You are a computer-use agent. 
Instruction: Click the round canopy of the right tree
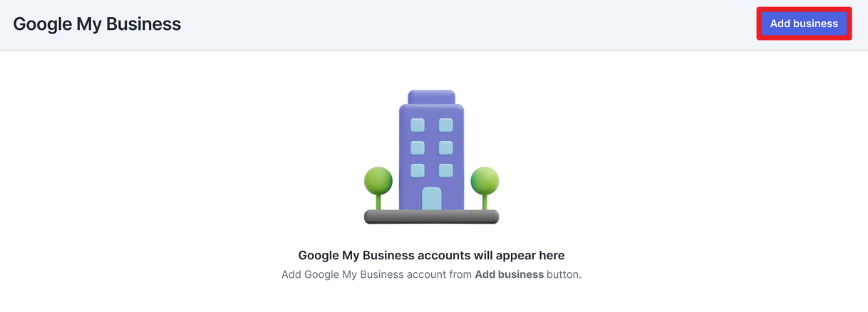tap(485, 181)
